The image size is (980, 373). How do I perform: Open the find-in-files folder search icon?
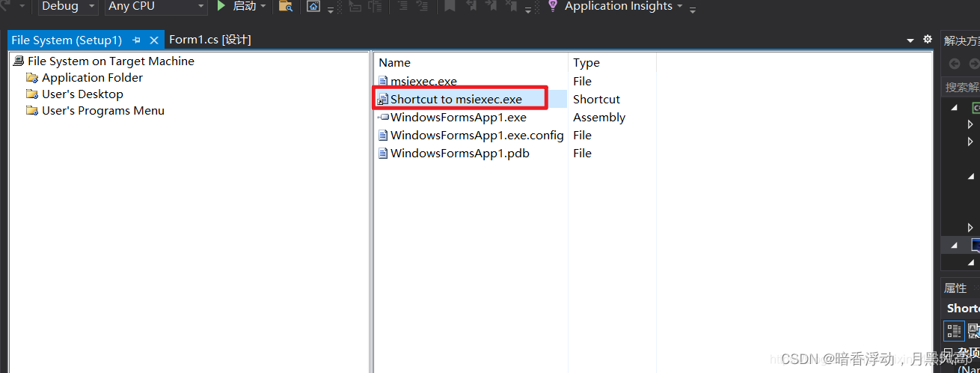285,7
